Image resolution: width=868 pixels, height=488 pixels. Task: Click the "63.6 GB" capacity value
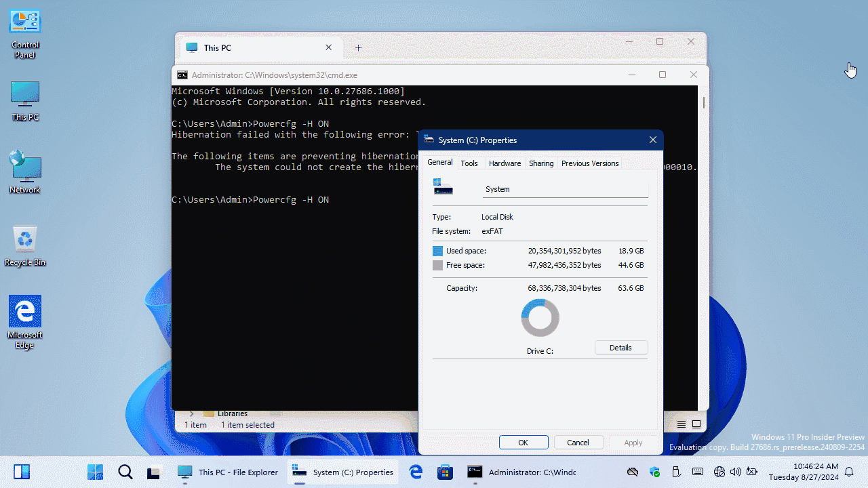[x=631, y=289]
